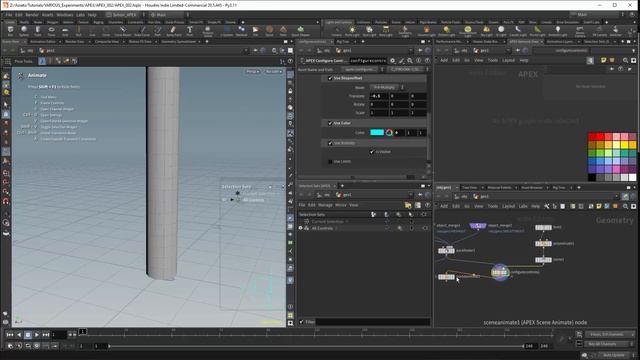
Task: Pick the black swatch in color palette
Action: pos(592,178)
